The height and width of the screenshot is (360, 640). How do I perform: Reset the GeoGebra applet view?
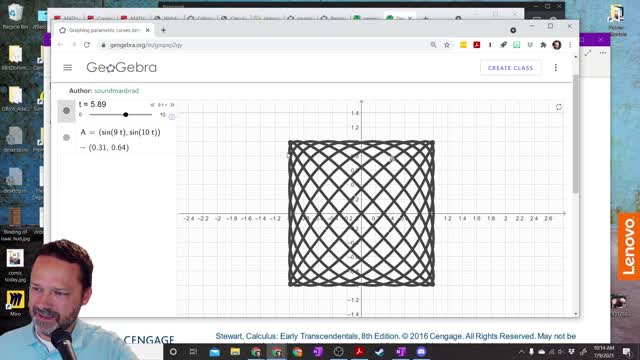tap(559, 107)
